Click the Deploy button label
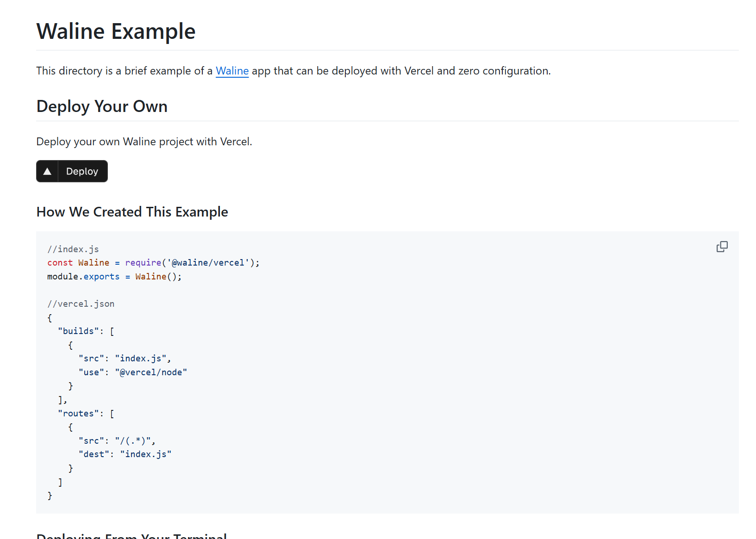The width and height of the screenshot is (756, 539). pyautogui.click(x=82, y=171)
